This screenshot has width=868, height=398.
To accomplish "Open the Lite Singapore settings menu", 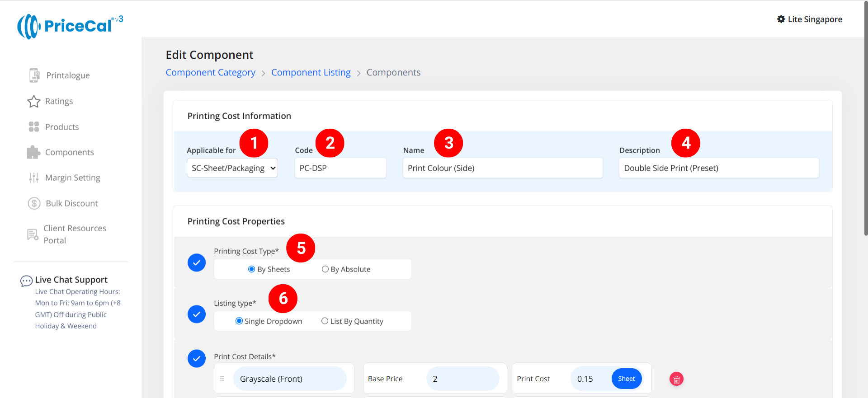I will click(809, 19).
